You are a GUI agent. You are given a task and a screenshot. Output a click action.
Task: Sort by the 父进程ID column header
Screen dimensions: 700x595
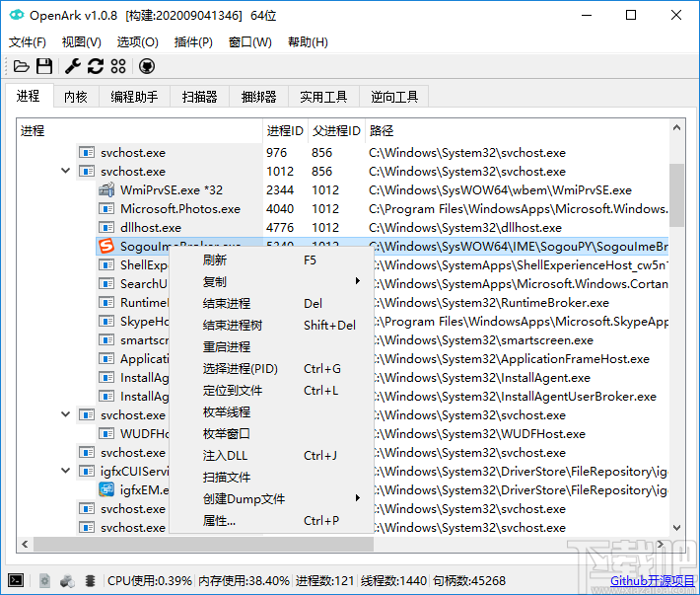point(336,131)
